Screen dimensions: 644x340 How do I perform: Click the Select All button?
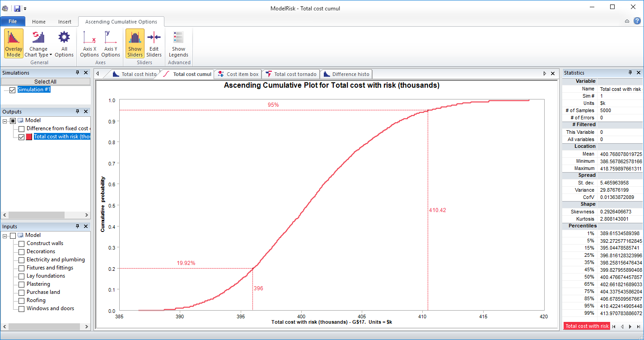(45, 81)
